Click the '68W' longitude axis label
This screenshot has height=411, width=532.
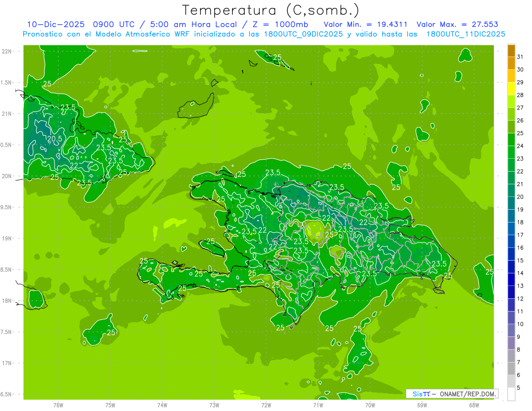click(474, 405)
